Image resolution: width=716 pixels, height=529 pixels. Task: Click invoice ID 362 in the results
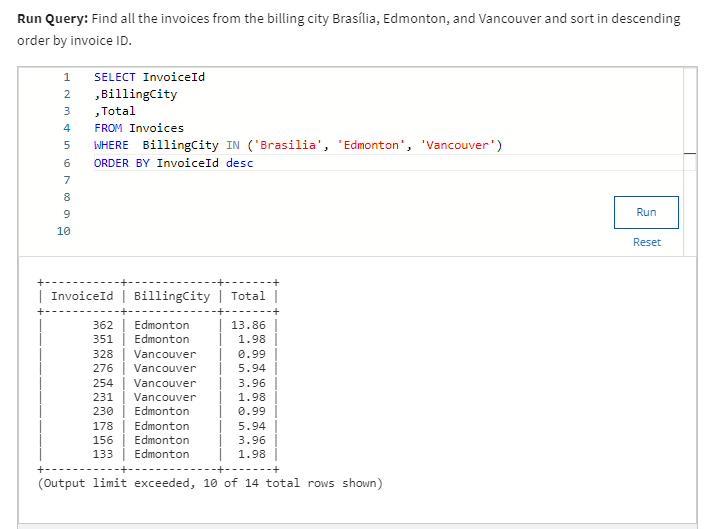tap(102, 325)
